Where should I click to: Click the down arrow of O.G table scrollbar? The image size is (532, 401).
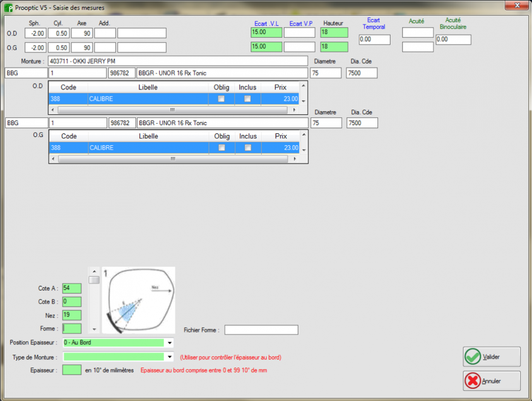[304, 150]
